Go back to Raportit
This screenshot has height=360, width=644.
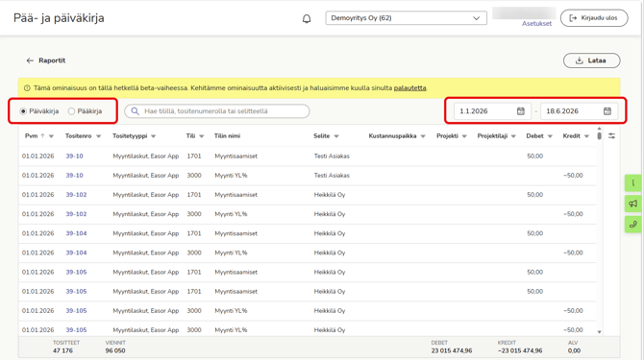(x=52, y=60)
